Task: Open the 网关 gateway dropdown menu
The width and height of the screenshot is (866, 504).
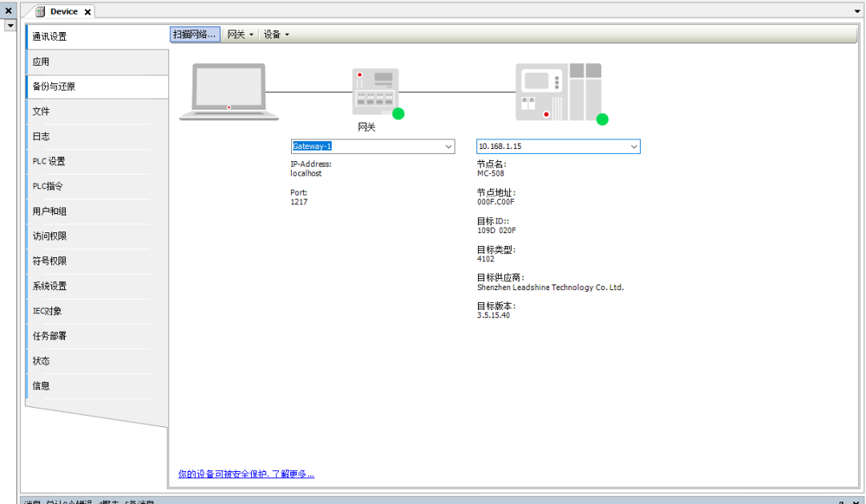Action: click(x=240, y=34)
